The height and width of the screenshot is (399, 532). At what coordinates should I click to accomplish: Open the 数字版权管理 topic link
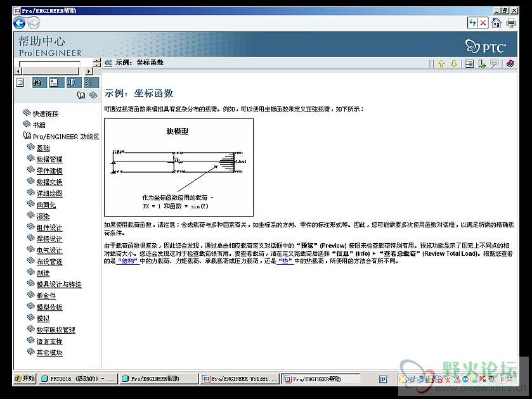click(56, 330)
